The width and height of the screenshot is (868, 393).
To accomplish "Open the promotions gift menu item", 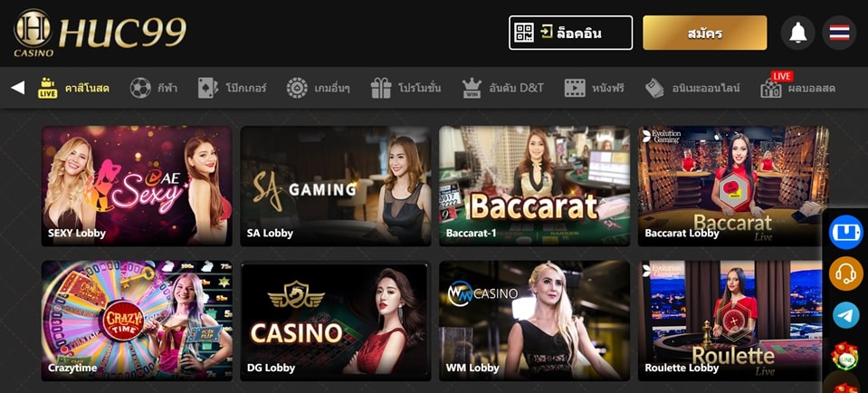I will click(405, 88).
